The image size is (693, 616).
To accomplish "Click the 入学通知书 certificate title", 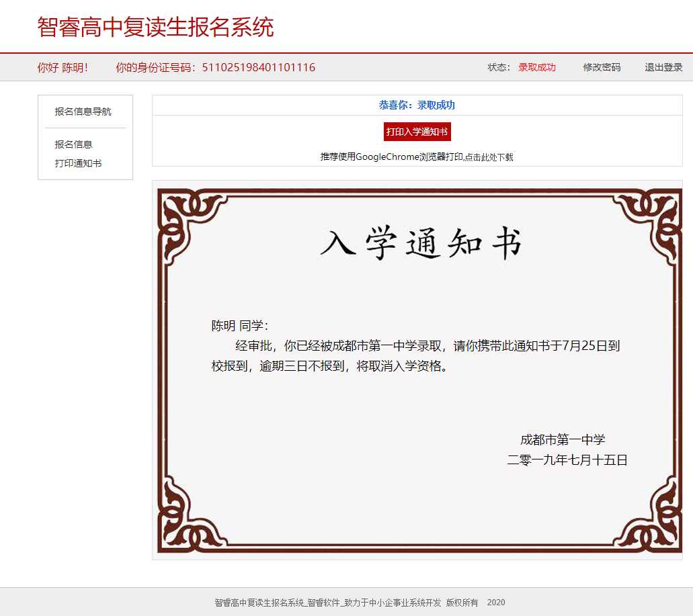I will coord(421,243).
